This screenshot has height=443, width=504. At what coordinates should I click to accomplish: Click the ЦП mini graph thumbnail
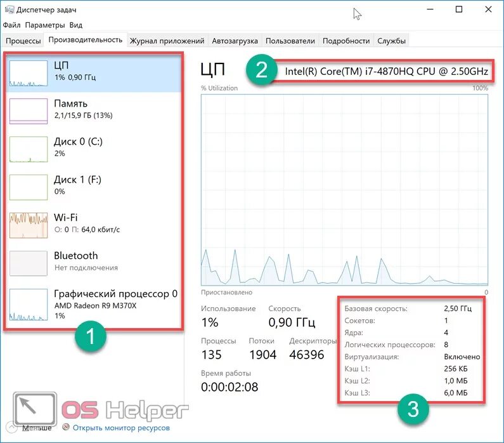pos(29,74)
